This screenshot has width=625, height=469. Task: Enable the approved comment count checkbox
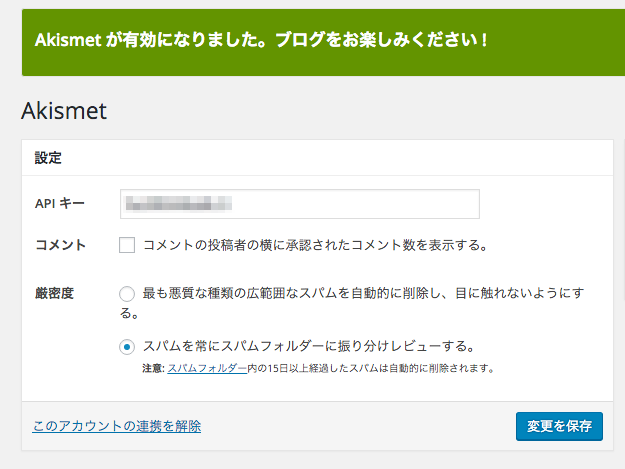[127, 245]
